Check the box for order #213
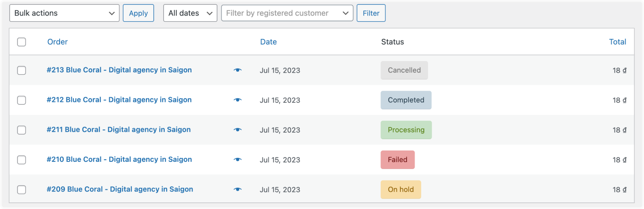Screen dimensions: 644x209 (x=22, y=70)
